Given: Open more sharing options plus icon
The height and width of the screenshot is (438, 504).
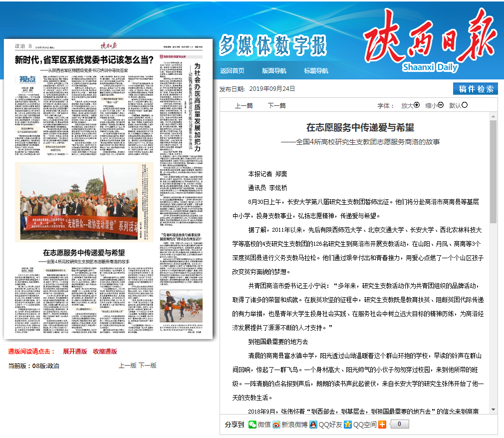Looking at the screenshot, I should point(382,425).
